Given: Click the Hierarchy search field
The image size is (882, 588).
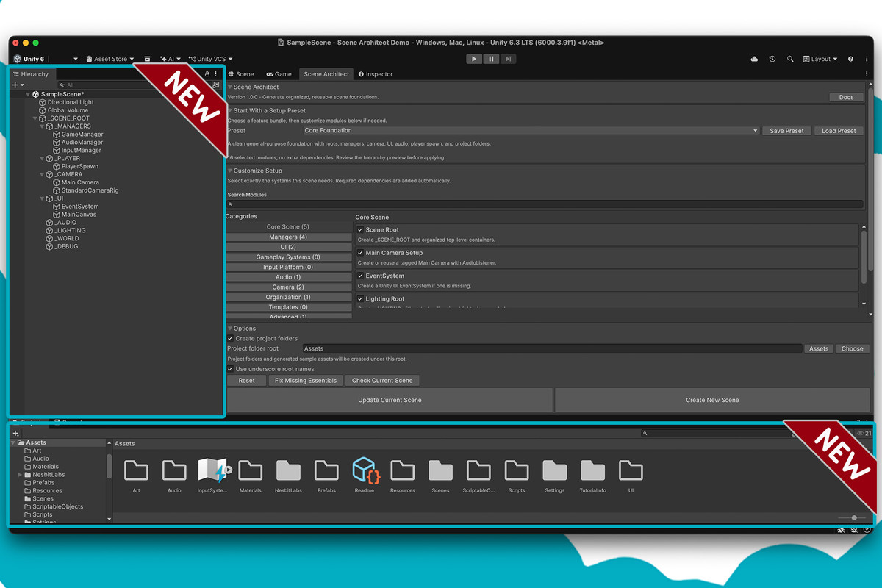Looking at the screenshot, I should pos(132,85).
